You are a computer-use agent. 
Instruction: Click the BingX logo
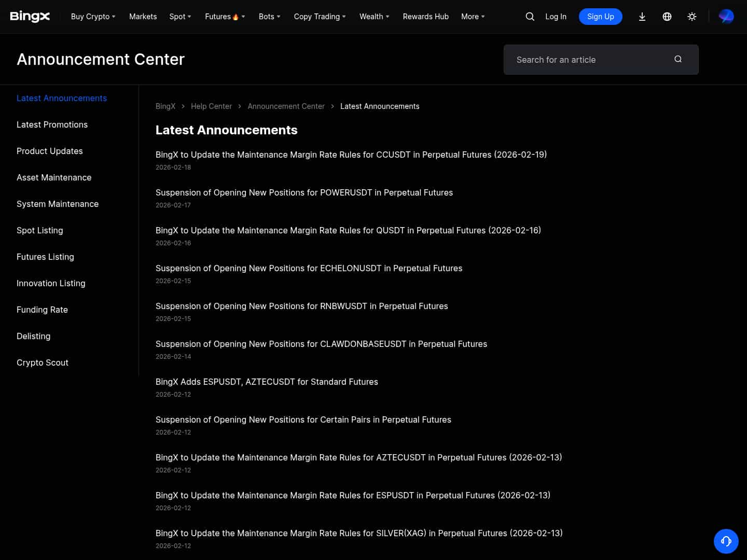pos(30,16)
